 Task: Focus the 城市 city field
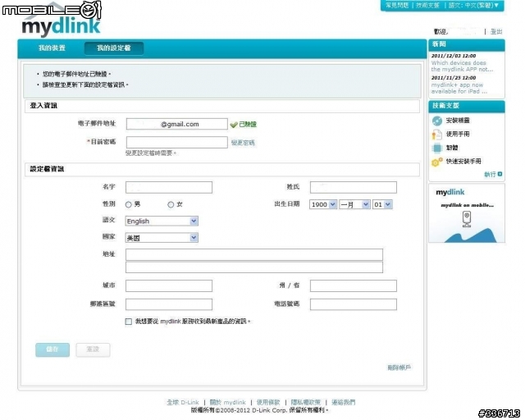point(169,285)
